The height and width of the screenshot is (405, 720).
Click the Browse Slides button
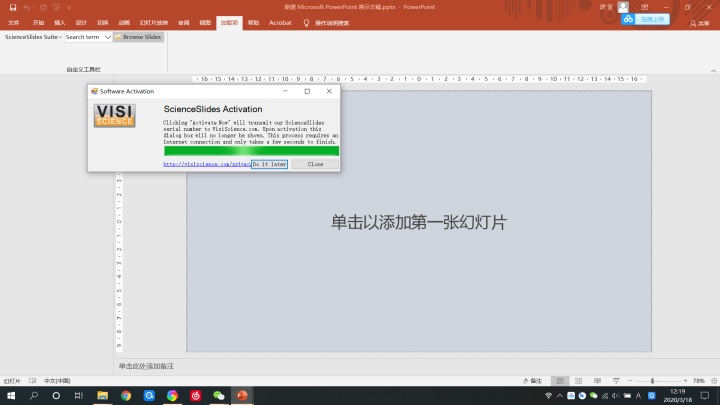point(138,37)
